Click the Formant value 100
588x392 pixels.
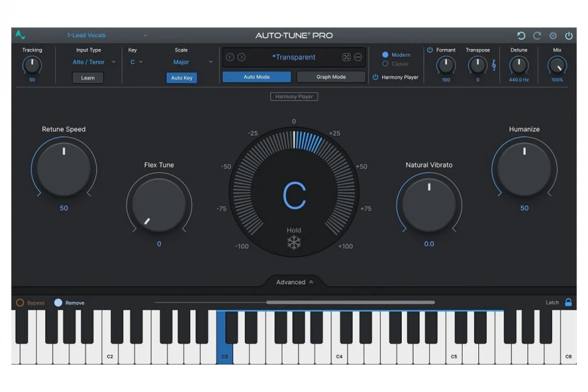point(446,80)
